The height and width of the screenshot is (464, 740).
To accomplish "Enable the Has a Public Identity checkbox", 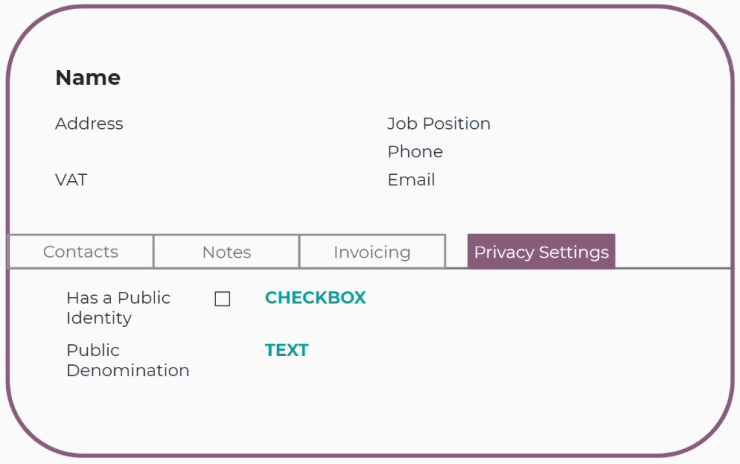I will coord(222,299).
